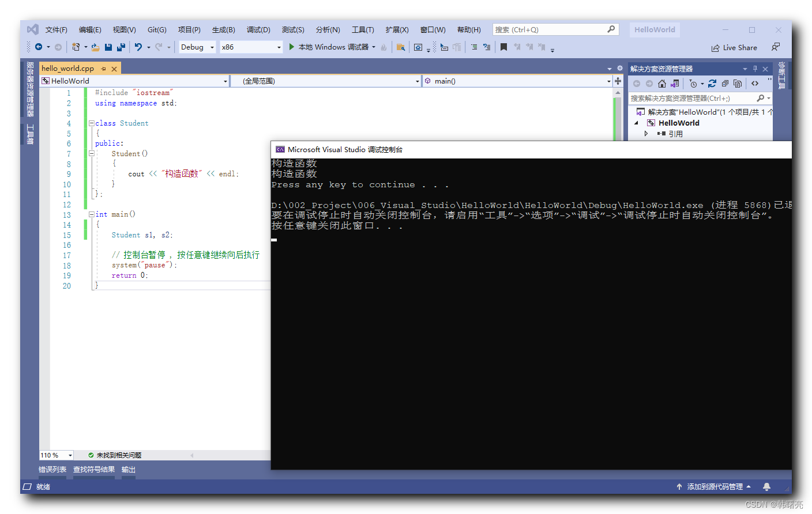The image size is (812, 514).
Task: Click the 搜索 (Ctrl+Q) search box
Action: click(556, 30)
